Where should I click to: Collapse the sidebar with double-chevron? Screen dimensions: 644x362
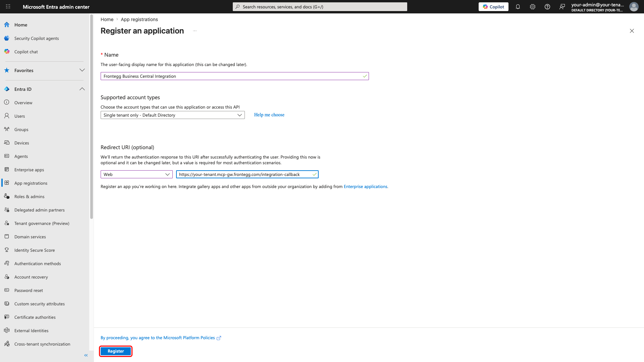click(86, 355)
